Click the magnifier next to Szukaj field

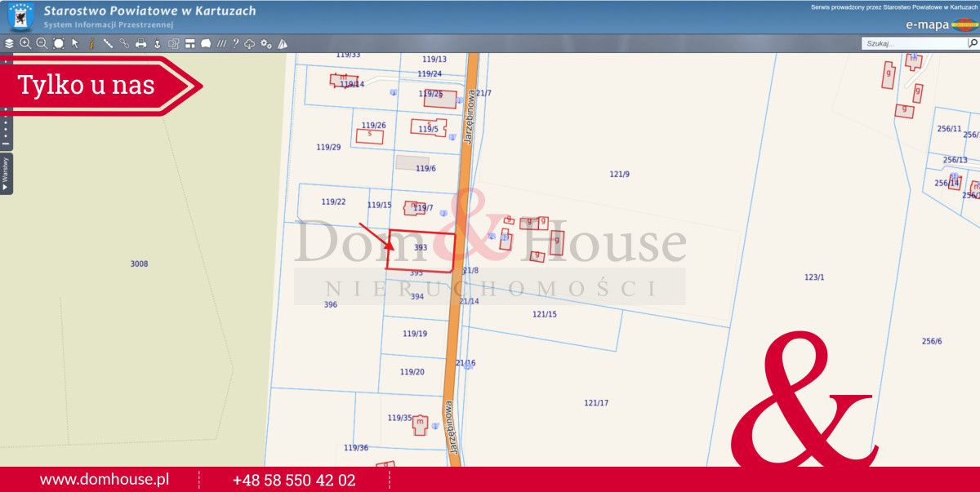(x=973, y=42)
